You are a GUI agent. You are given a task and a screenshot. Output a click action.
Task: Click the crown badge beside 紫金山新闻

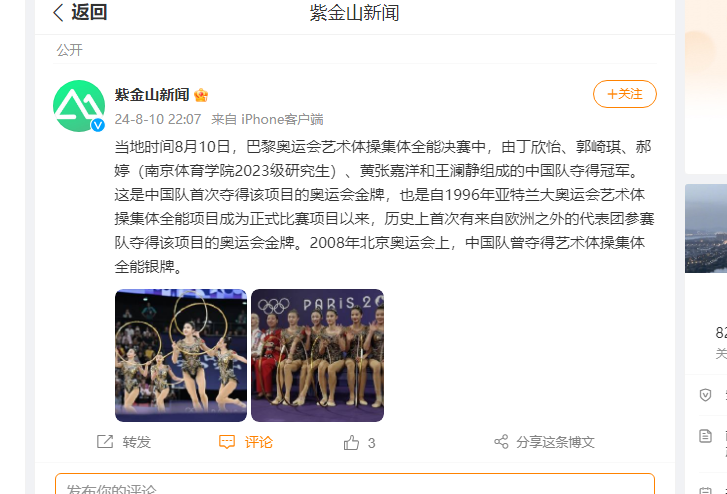tap(201, 95)
